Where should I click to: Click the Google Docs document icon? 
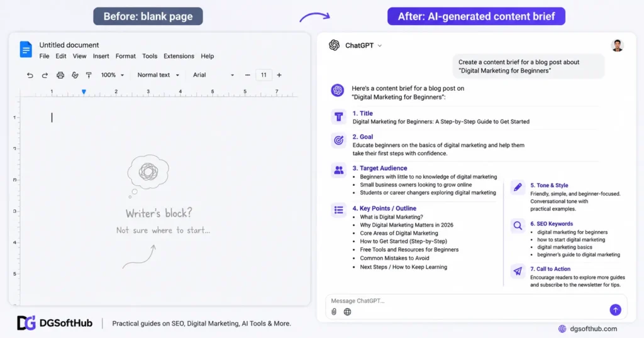(x=26, y=50)
